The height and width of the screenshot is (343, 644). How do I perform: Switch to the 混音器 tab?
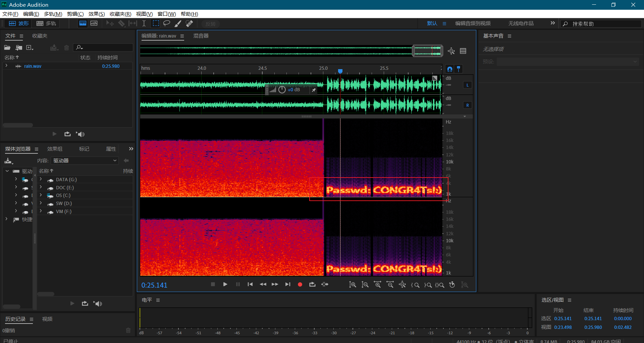coord(201,36)
